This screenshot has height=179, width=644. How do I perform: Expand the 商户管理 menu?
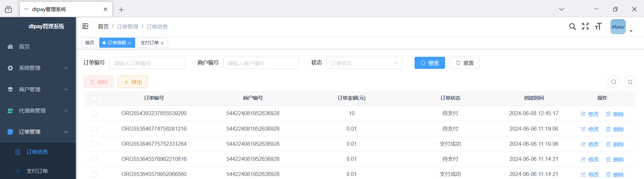38,89
